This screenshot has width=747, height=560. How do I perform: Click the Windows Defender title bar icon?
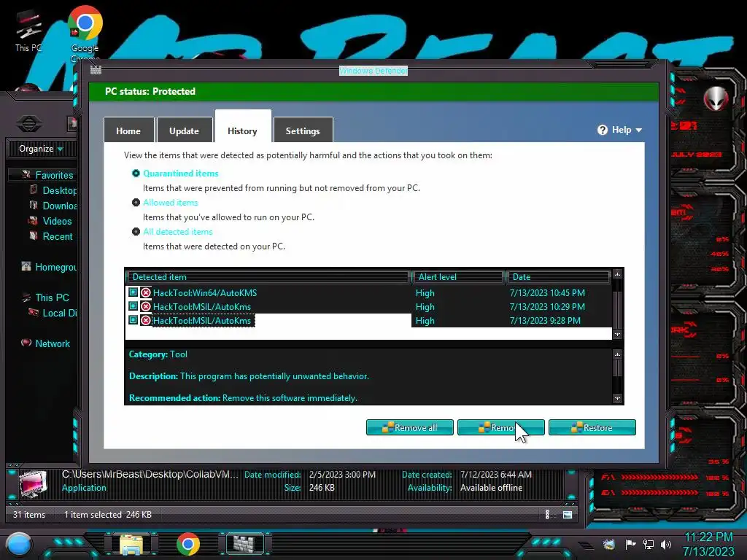96,71
